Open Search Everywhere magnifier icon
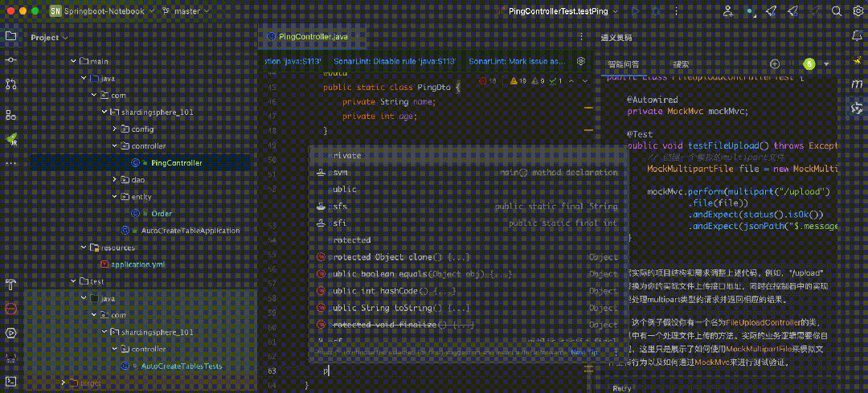 (x=837, y=11)
